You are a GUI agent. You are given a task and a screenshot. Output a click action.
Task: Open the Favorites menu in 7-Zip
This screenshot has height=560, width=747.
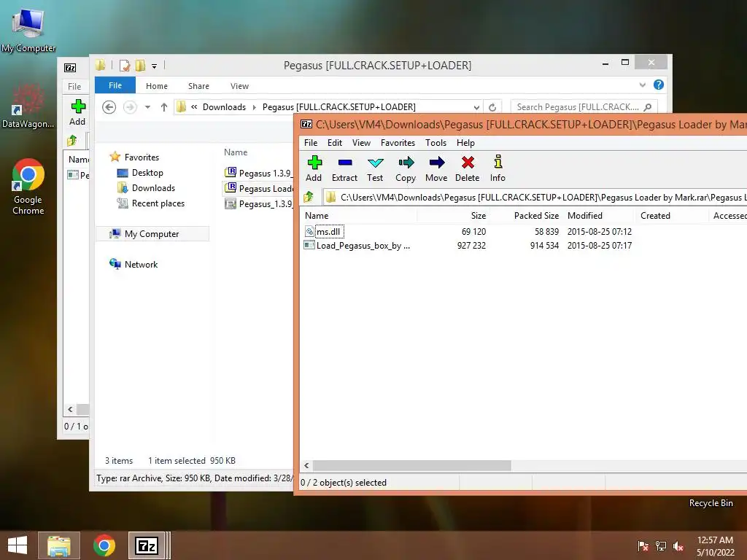coord(398,143)
